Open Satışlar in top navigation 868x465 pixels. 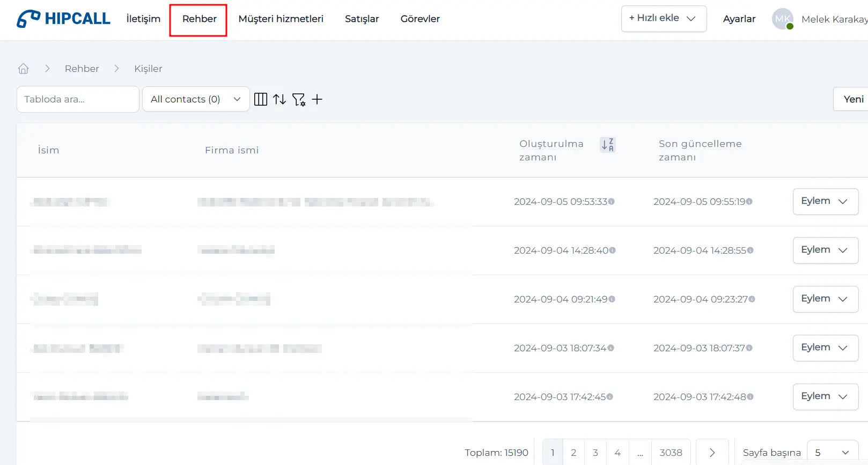(362, 19)
